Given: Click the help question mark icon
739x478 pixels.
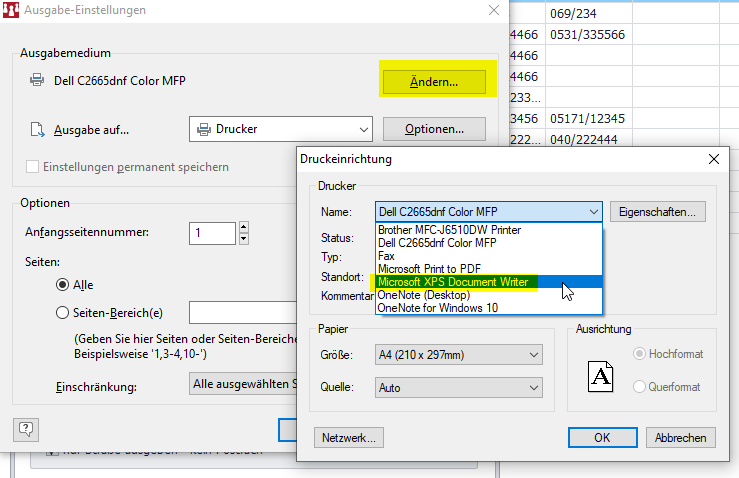Looking at the screenshot, I should tap(27, 429).
